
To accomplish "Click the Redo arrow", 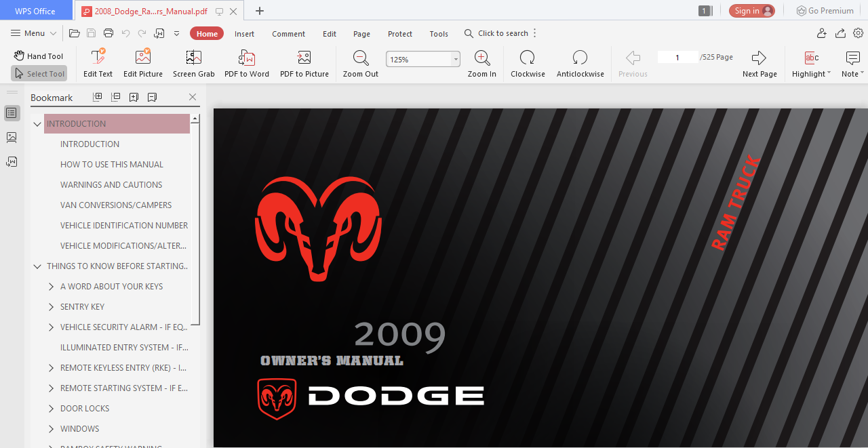I will tap(142, 33).
